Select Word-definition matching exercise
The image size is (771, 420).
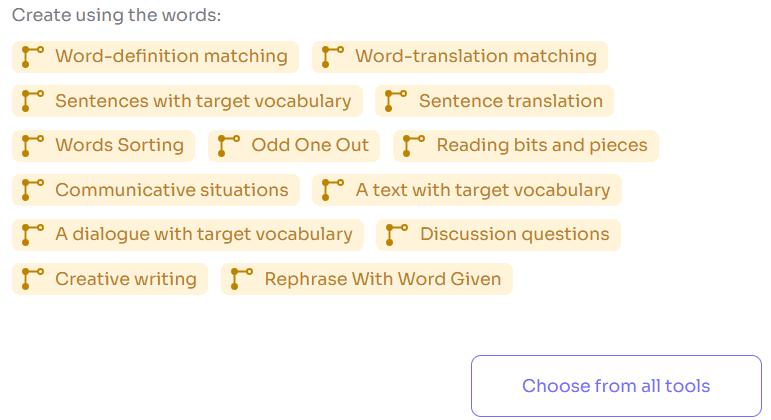click(171, 56)
